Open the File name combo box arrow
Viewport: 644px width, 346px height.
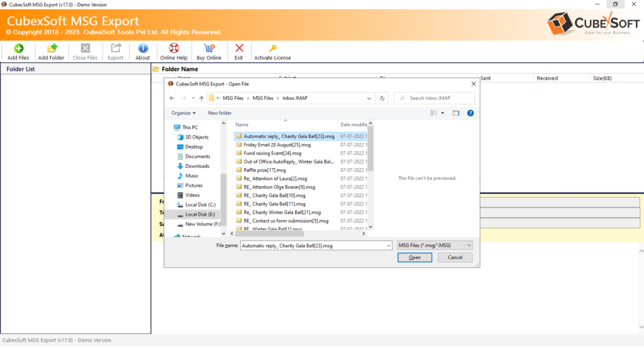389,246
